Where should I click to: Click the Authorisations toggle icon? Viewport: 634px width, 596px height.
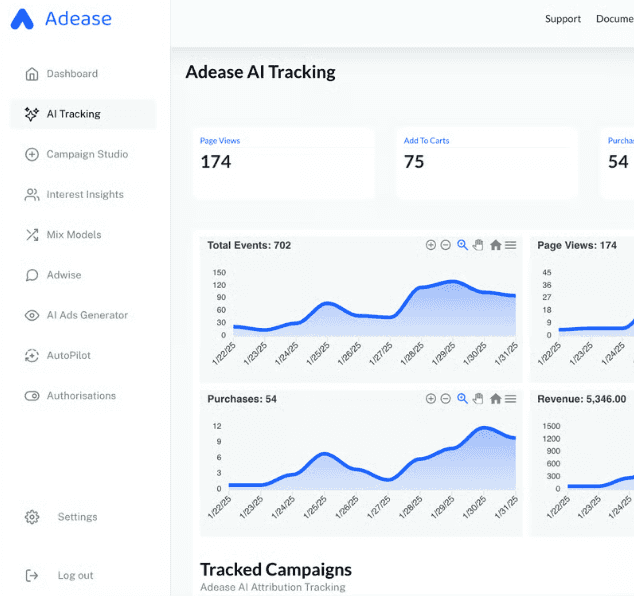pos(31,396)
